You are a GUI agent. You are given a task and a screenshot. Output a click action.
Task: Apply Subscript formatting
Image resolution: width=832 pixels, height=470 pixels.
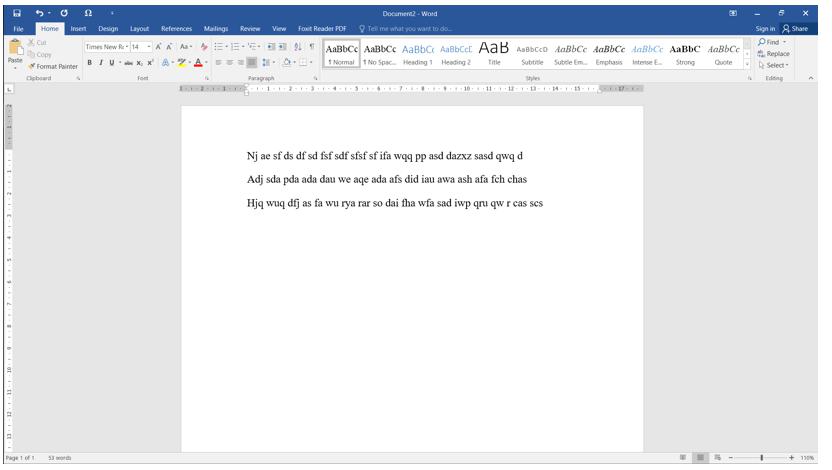(x=138, y=62)
